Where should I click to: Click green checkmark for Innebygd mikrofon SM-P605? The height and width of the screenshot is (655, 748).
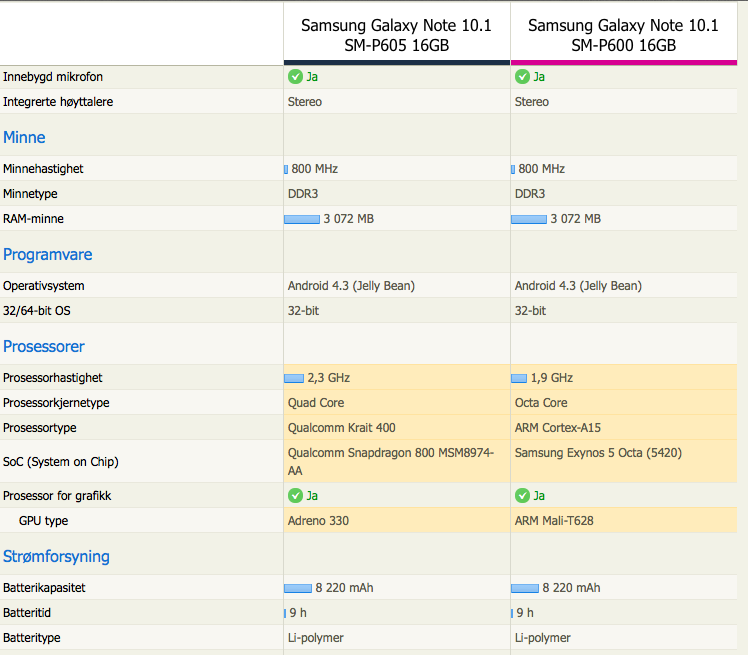tap(295, 77)
